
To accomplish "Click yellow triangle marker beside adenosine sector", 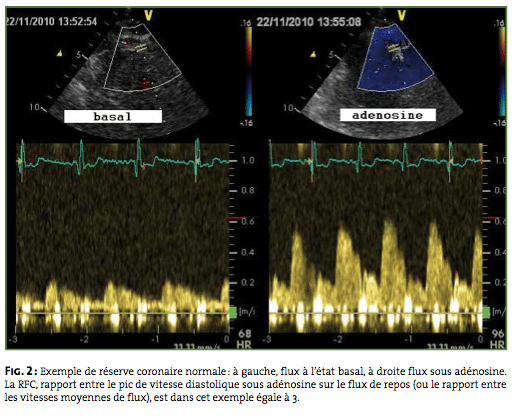I will [x=313, y=54].
